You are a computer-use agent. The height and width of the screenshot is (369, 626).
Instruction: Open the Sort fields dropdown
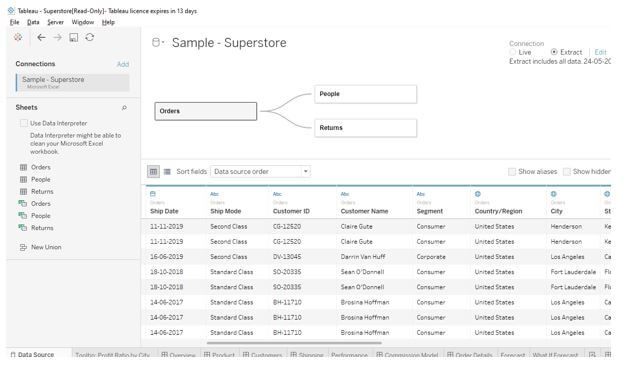260,172
